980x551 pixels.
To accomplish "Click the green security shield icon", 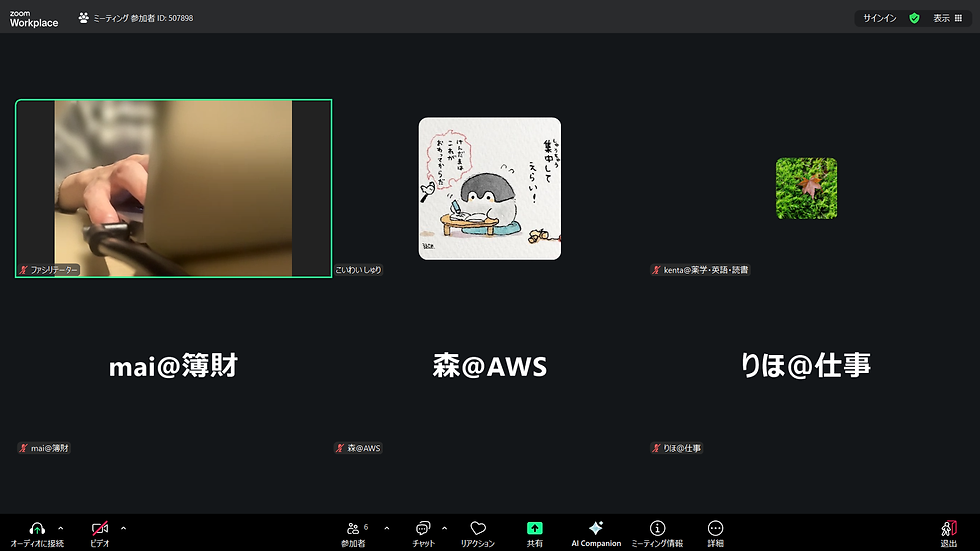I will click(x=914, y=18).
